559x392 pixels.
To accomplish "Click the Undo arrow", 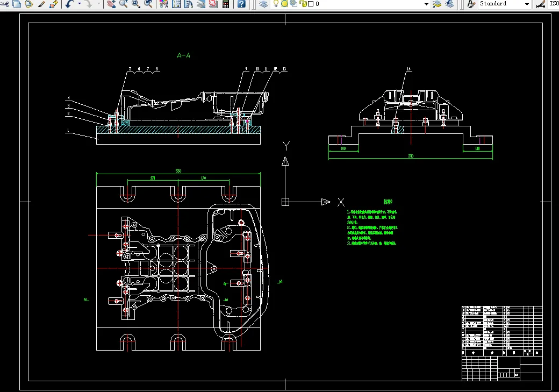I will [70, 4].
